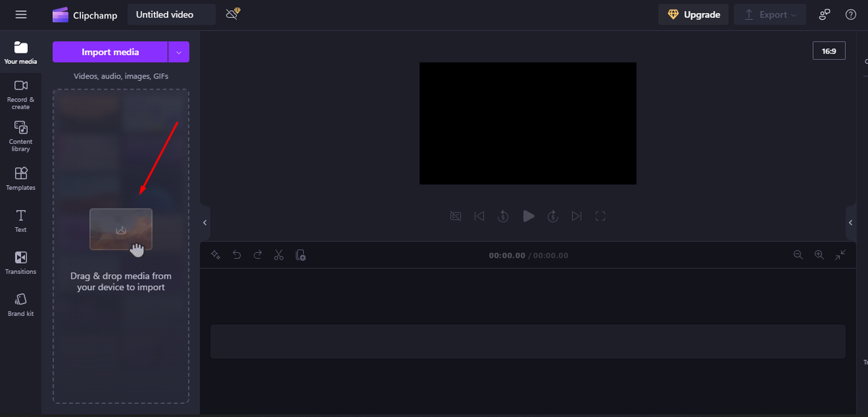The image size is (868, 417).
Task: Skip to the end of video
Action: [x=576, y=216]
